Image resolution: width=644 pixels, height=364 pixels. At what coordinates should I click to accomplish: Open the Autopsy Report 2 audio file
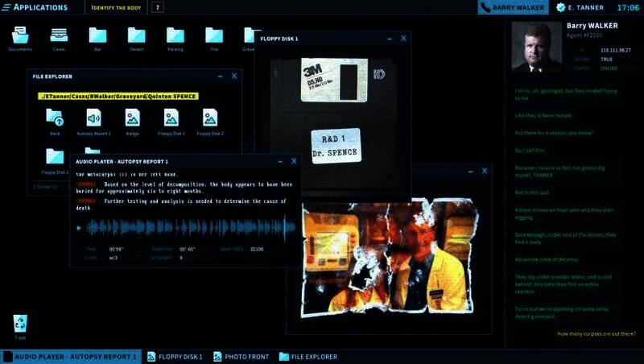[x=93, y=118]
